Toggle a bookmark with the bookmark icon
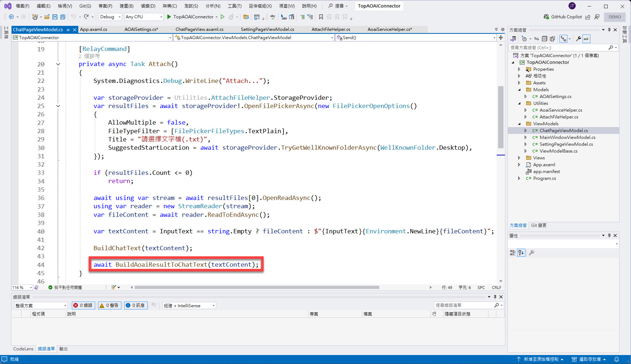The width and height of the screenshot is (631, 364). click(x=321, y=17)
